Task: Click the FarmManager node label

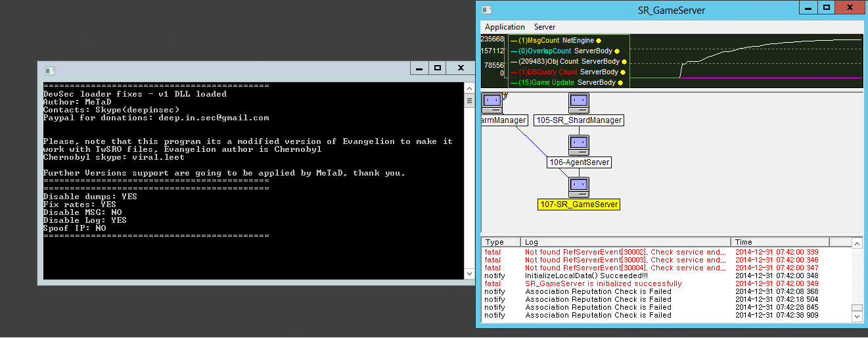Action: point(505,120)
